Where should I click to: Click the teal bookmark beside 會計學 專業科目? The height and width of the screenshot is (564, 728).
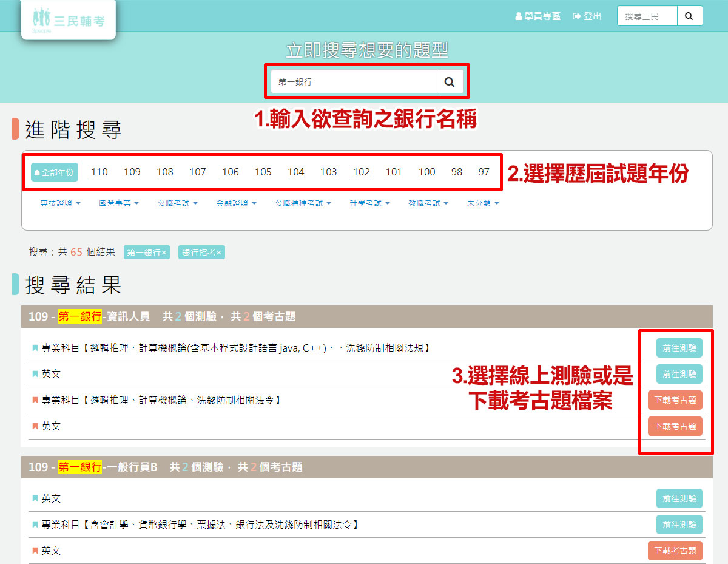35,525
